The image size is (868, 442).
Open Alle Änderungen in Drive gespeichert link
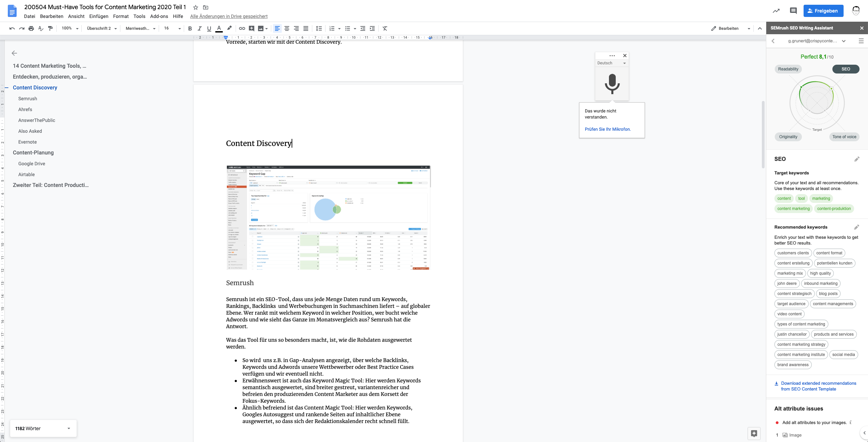(229, 16)
